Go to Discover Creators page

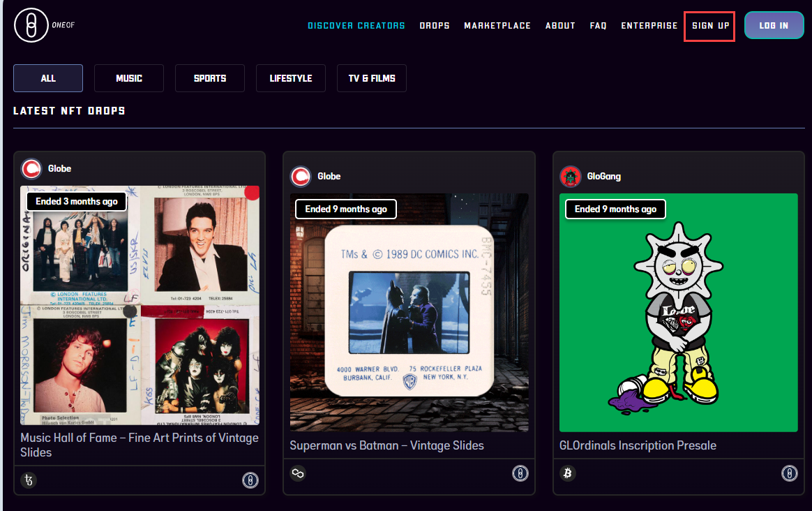click(x=356, y=25)
